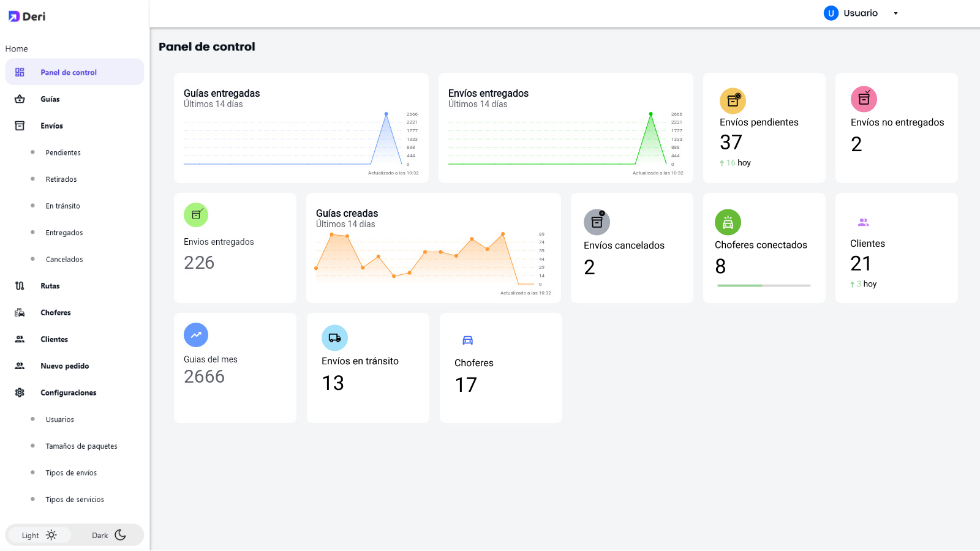Click the Guías basket icon in sidebar
The image size is (980, 551).
(20, 99)
